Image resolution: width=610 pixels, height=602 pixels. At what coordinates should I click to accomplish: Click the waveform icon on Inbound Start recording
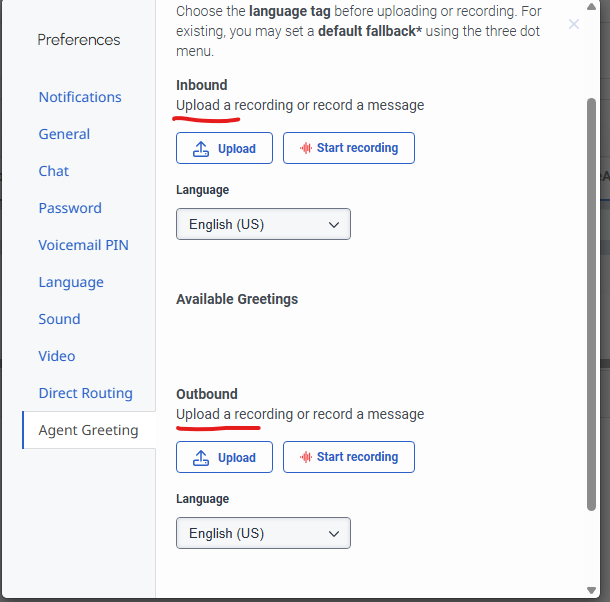[306, 148]
